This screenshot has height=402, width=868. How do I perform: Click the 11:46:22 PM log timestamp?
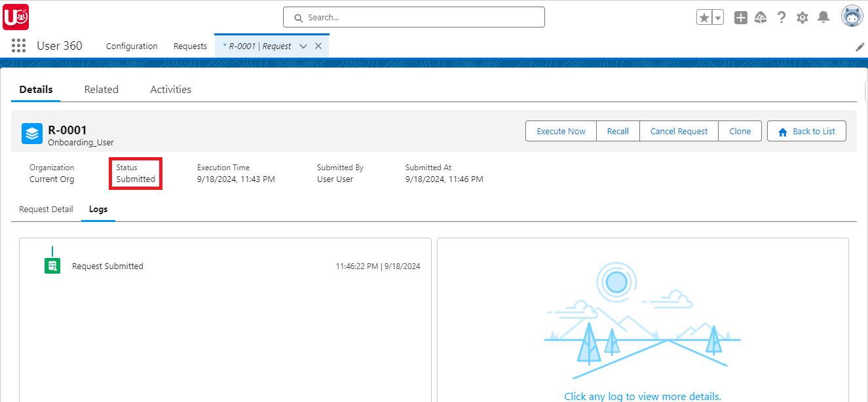click(378, 266)
